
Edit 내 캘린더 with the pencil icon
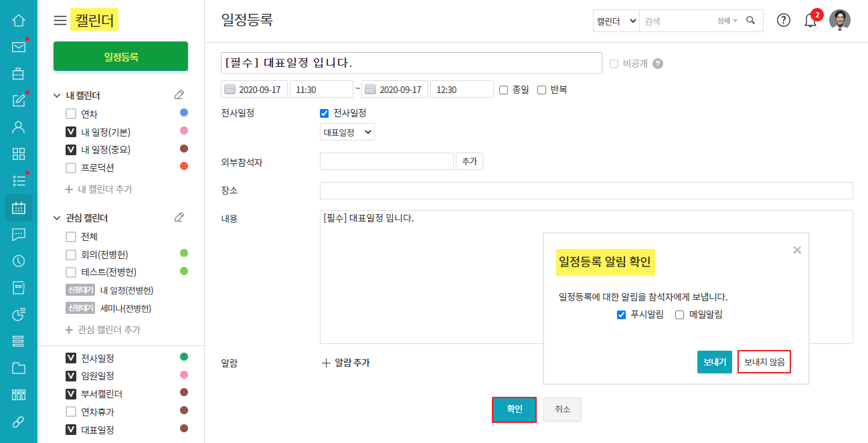(179, 95)
